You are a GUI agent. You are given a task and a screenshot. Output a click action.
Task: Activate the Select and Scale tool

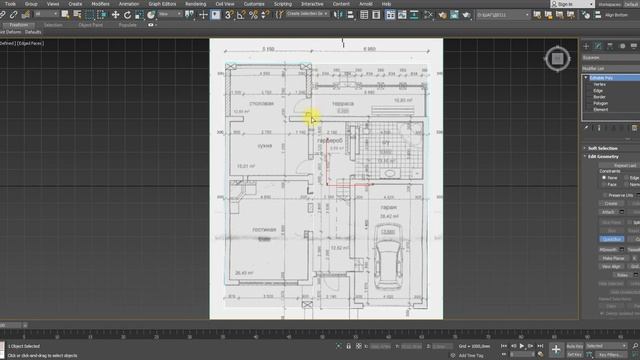139,15
